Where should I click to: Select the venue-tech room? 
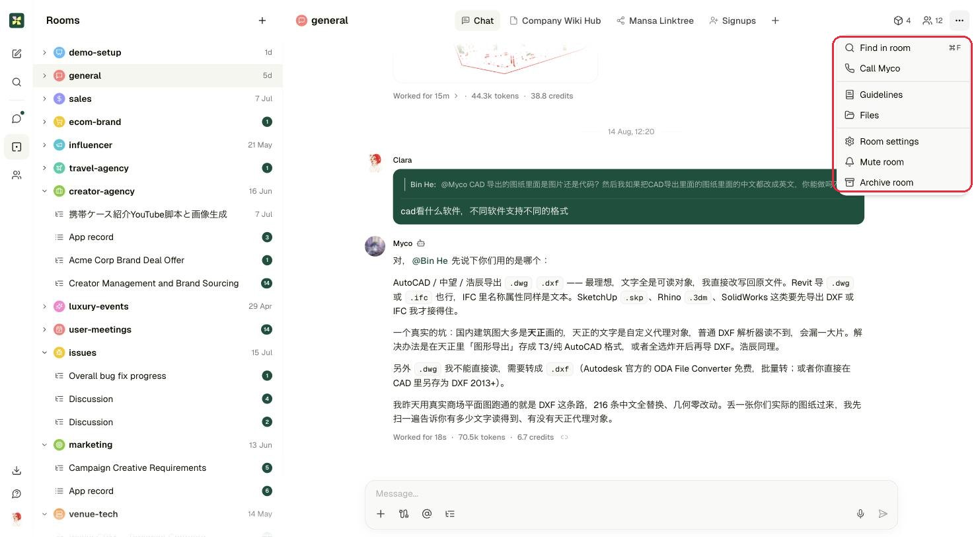(158, 514)
